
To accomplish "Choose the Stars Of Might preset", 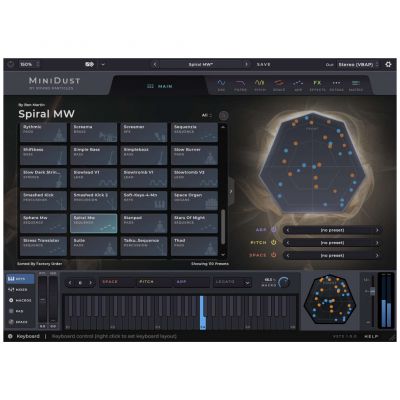I will tap(194, 223).
